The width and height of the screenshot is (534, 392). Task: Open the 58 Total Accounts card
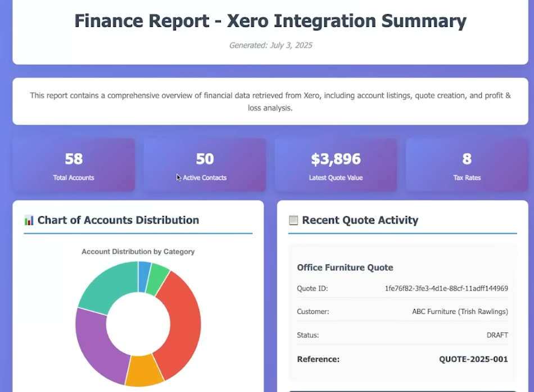[74, 165]
